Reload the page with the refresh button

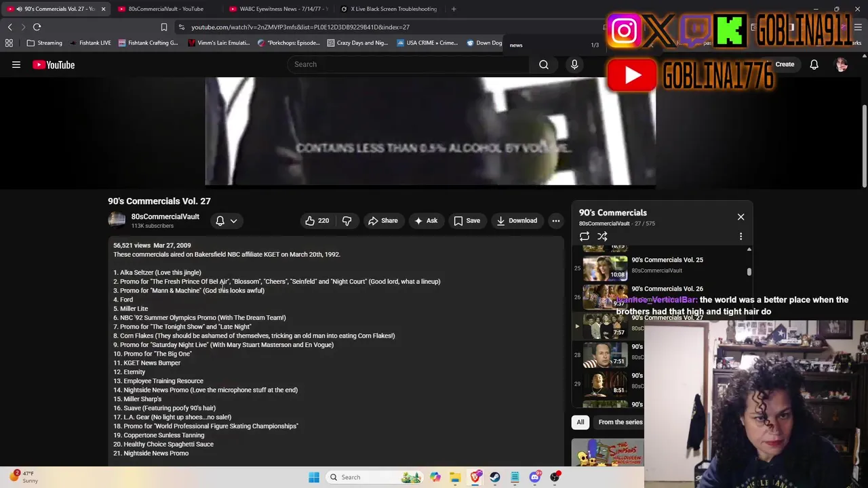pos(37,27)
